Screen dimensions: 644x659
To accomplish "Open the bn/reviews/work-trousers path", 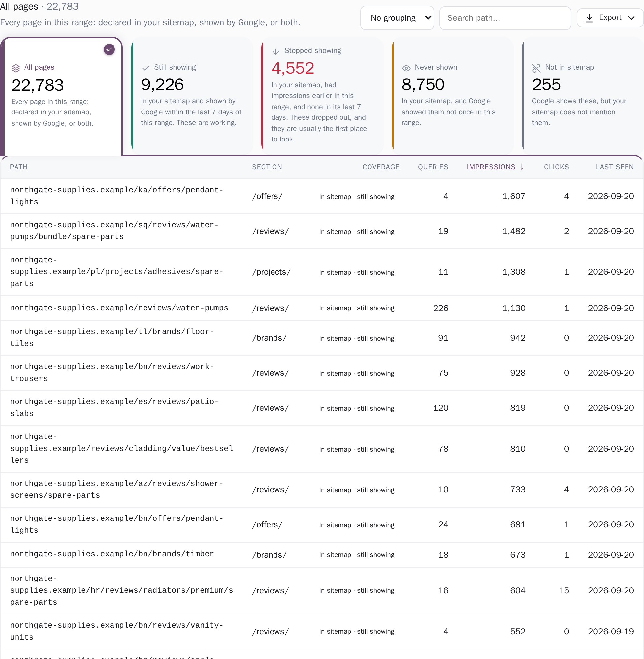I will click(112, 372).
